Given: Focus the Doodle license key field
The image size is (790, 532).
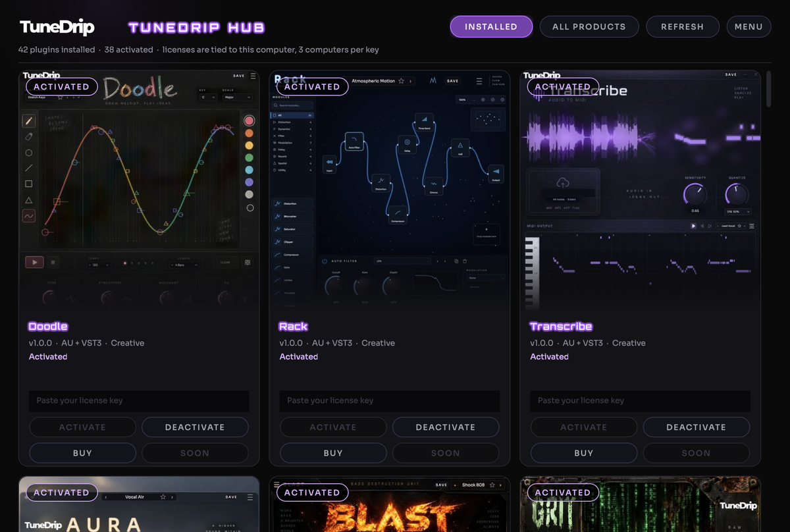Looking at the screenshot, I should click(139, 400).
